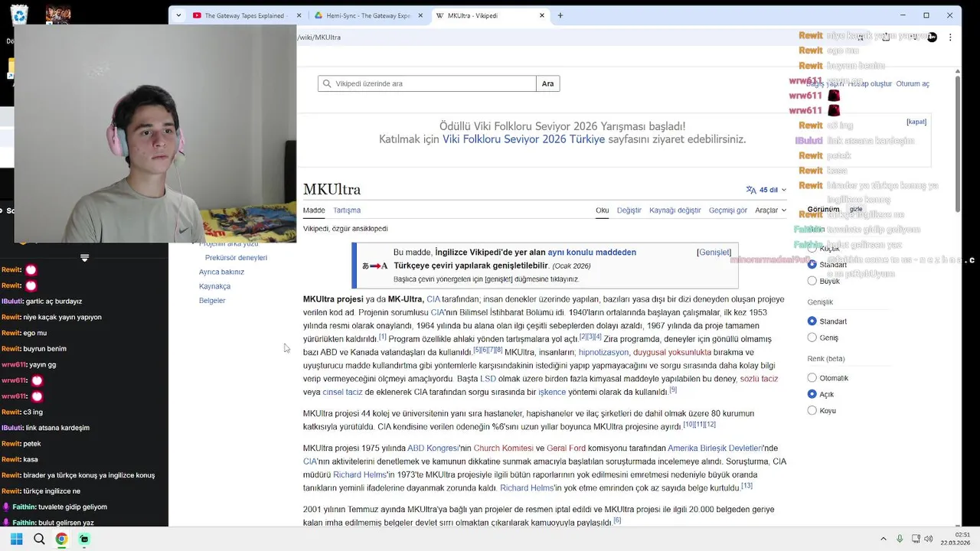This screenshot has height=551, width=980.
Task: Open Viki Folkloru Seviyor 2026 Türkiye link
Action: click(x=524, y=139)
